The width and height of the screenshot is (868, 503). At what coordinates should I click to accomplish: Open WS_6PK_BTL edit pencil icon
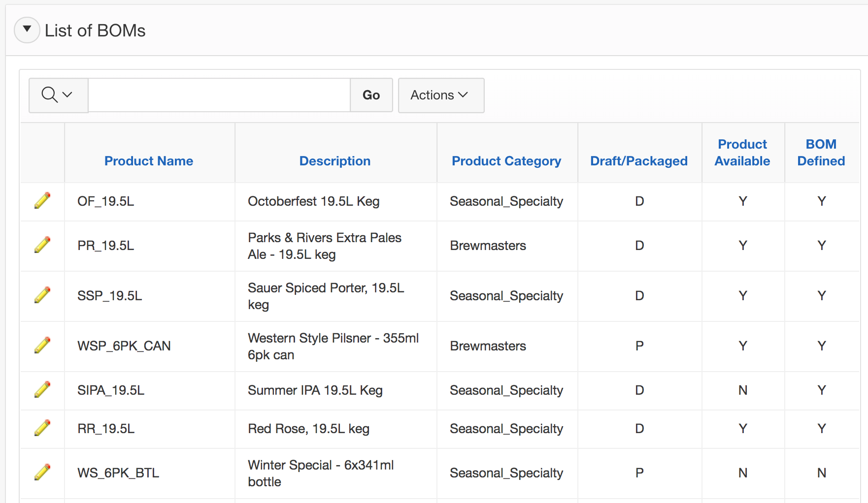42,472
